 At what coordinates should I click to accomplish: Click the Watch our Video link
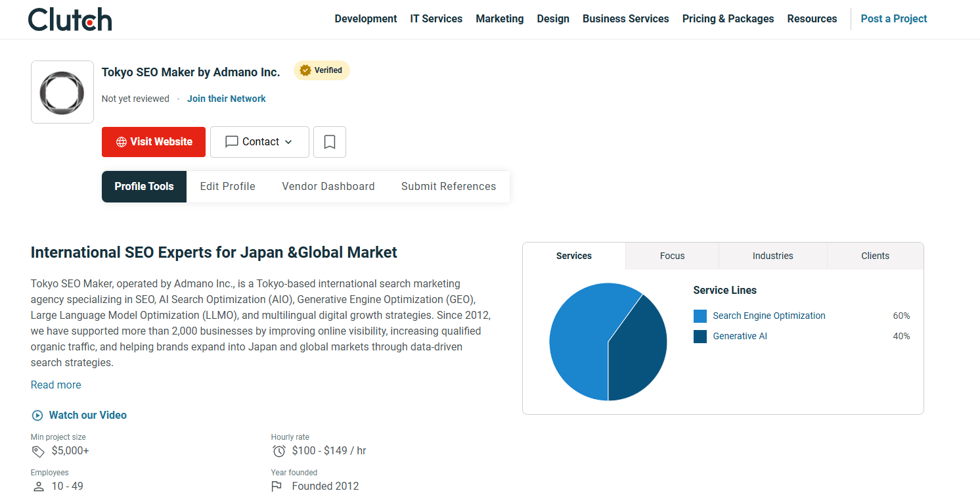[x=88, y=415]
